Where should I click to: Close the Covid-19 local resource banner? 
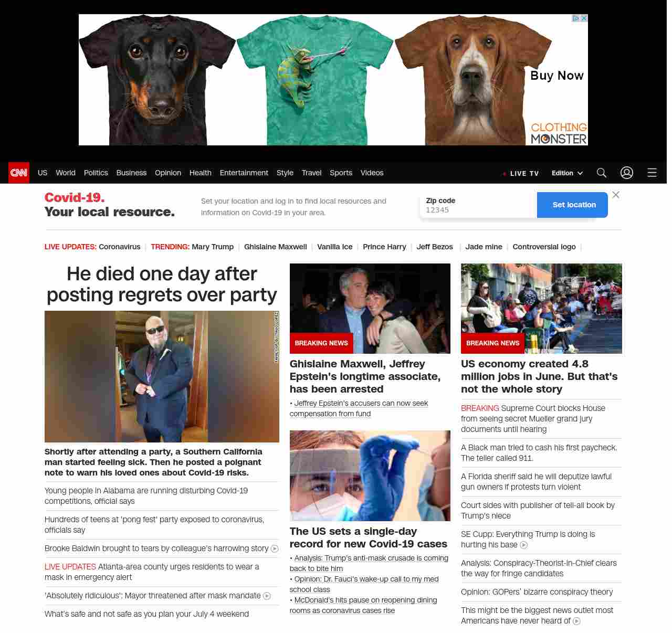tap(616, 195)
